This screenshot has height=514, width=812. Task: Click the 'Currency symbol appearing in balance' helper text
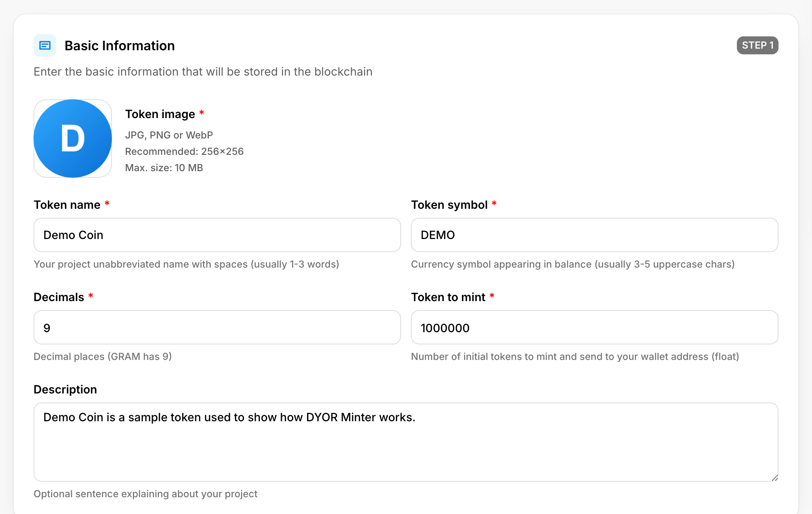tap(573, 264)
